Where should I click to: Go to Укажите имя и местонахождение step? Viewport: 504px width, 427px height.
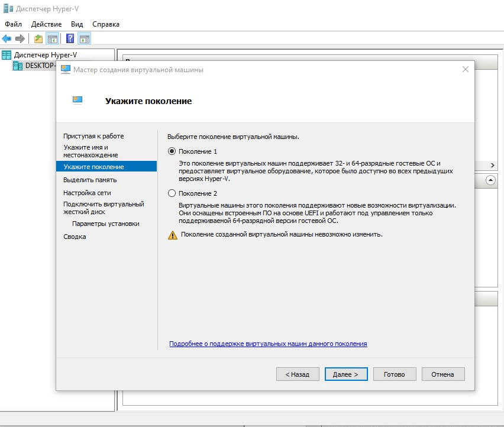click(91, 151)
